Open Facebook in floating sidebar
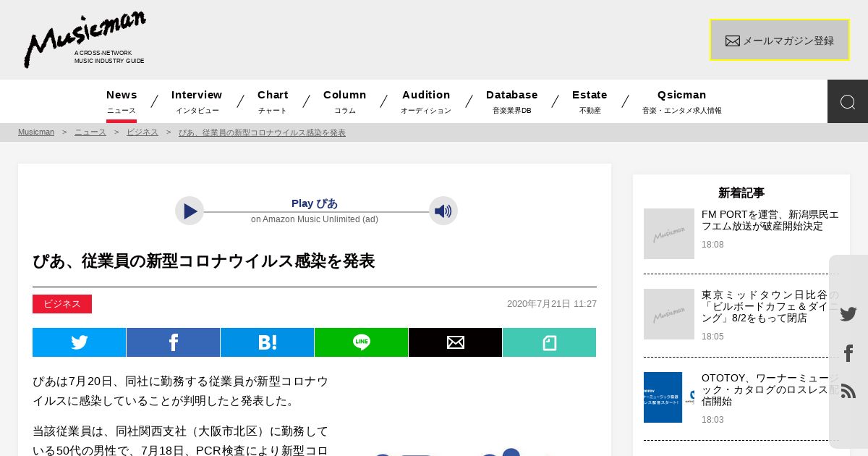This screenshot has width=868, height=456. pyautogui.click(x=848, y=353)
